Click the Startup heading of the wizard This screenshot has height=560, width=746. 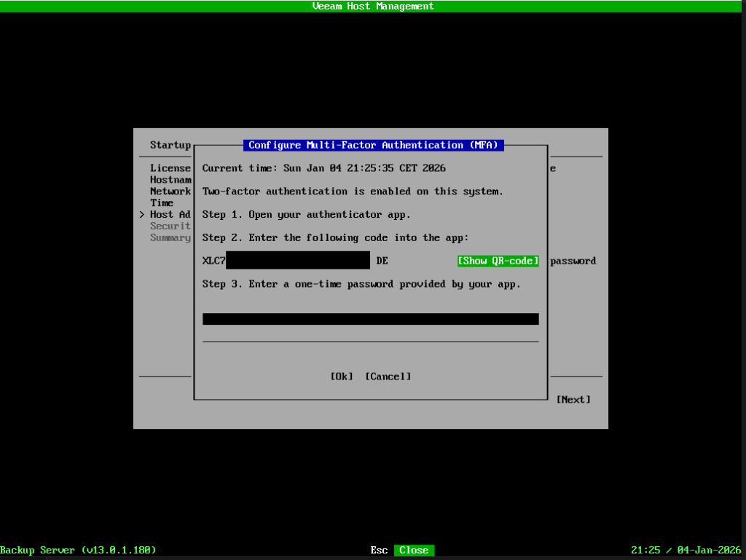170,145
